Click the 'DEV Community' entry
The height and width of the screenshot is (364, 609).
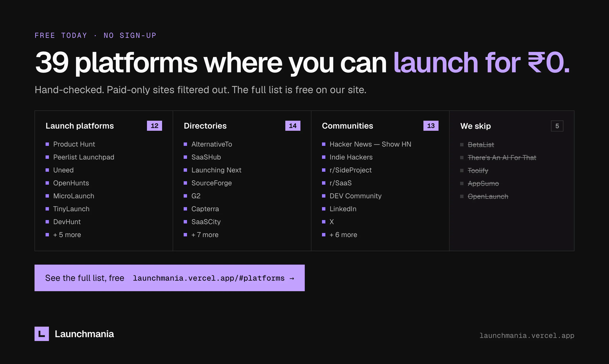pos(355,196)
